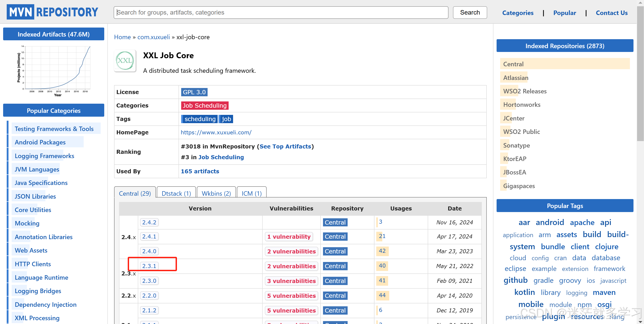Click the com.xuxueli breadcrumb link
Viewport: 644px width, 324px height.
(x=153, y=37)
